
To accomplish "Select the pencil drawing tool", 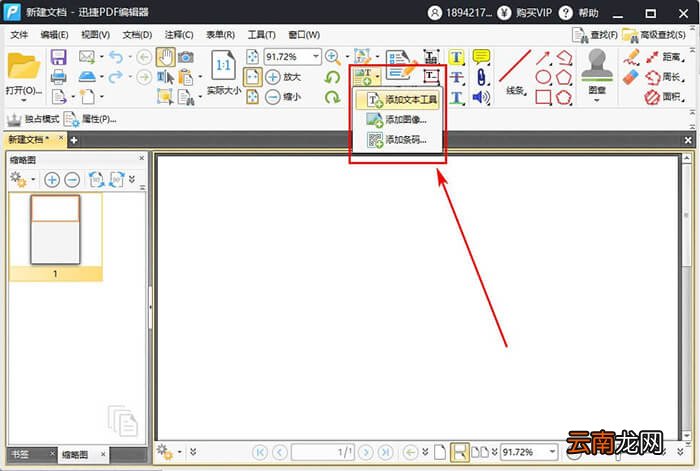I will coord(631,57).
